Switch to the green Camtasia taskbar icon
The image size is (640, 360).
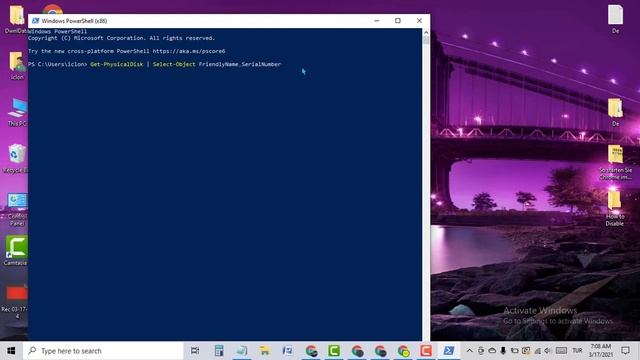click(x=334, y=351)
